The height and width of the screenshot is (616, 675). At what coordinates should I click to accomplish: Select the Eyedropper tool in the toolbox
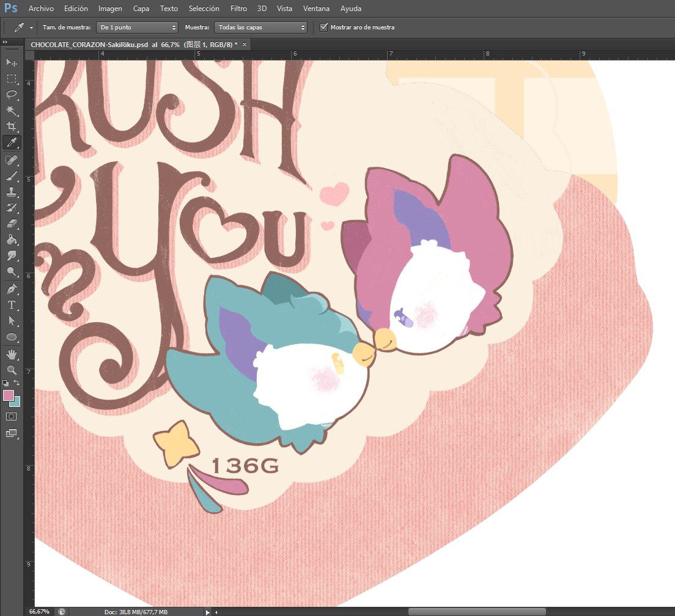pyautogui.click(x=12, y=142)
